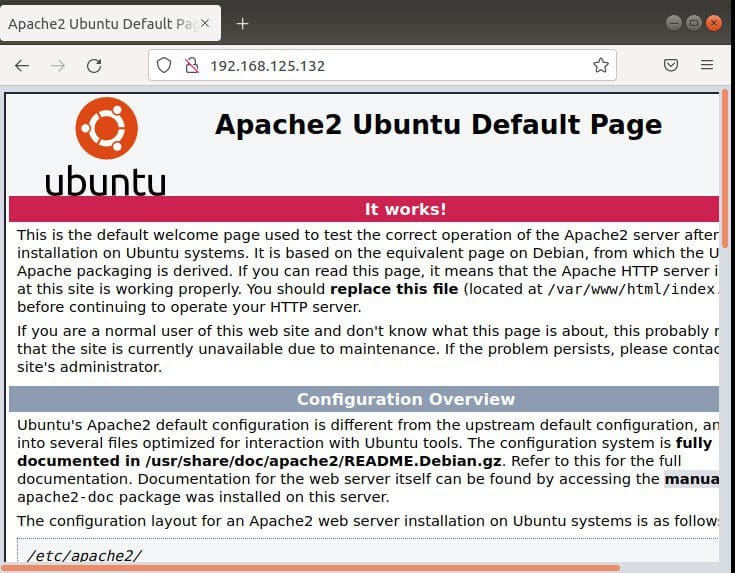Click the Ubuntu logo image

coord(106,146)
